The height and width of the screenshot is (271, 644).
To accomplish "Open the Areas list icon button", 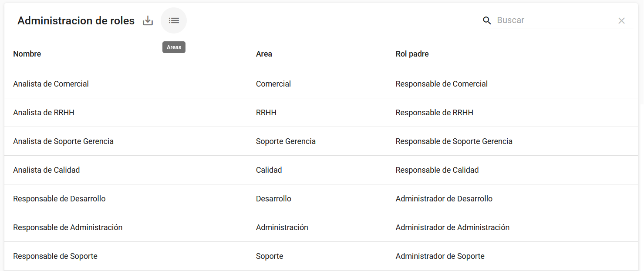I will (174, 20).
